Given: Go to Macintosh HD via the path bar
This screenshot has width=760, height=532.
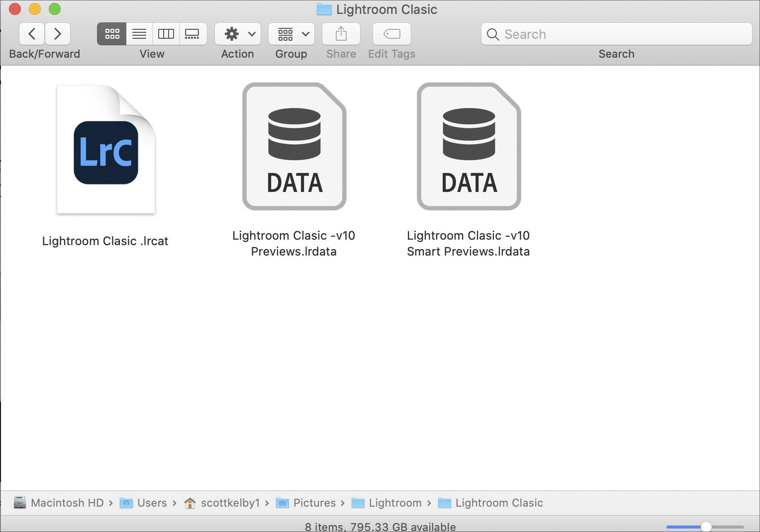Looking at the screenshot, I should pyautogui.click(x=60, y=503).
